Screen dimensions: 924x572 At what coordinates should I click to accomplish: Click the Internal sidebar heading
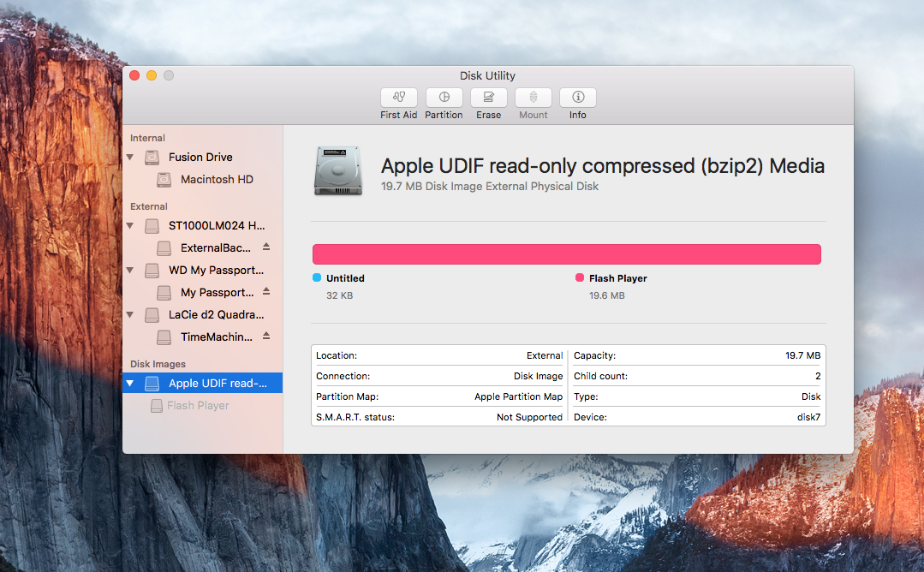point(147,138)
